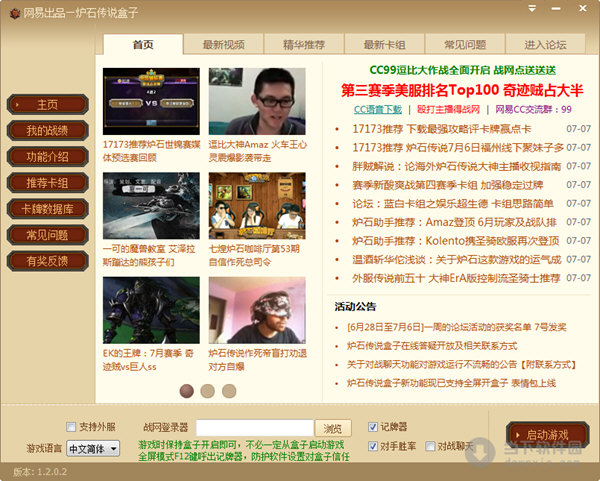This screenshot has height=481, width=600.
Task: Click the Hearthstone box app logo icon
Action: point(15,13)
